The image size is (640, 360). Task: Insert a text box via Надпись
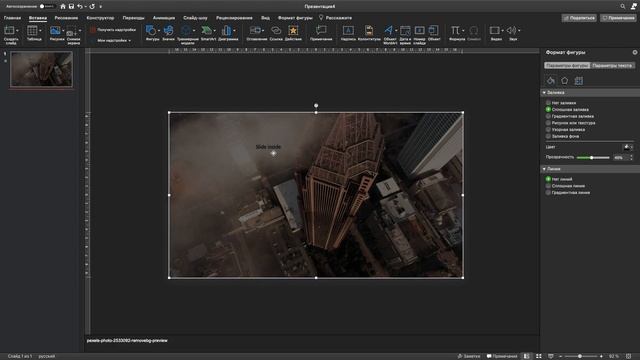coord(348,31)
